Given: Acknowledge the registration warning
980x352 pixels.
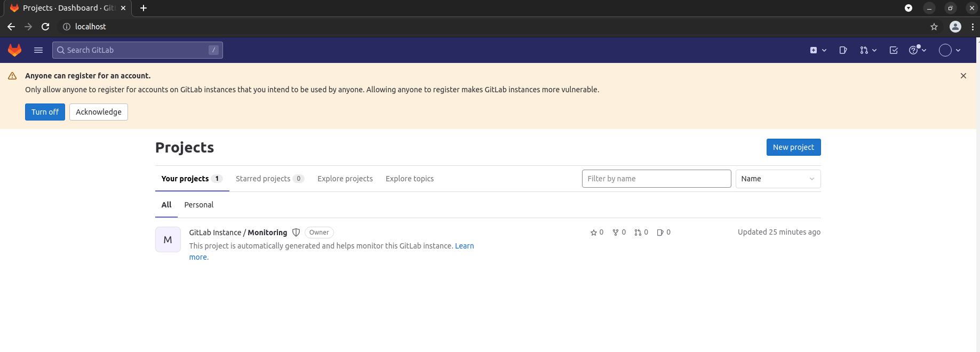Looking at the screenshot, I should 99,112.
